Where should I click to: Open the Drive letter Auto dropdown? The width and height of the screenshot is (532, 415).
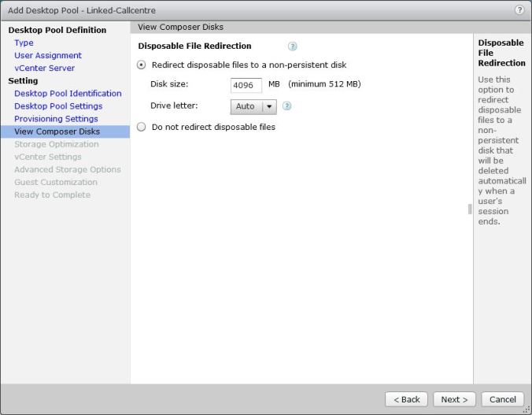coord(253,106)
